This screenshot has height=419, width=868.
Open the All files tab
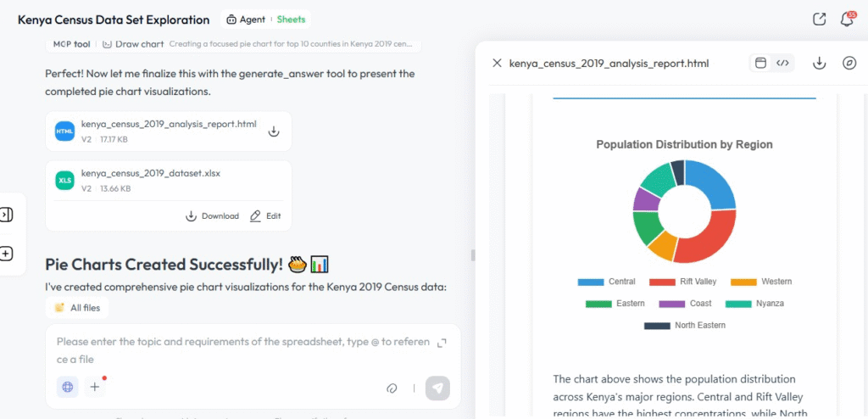[x=78, y=308]
